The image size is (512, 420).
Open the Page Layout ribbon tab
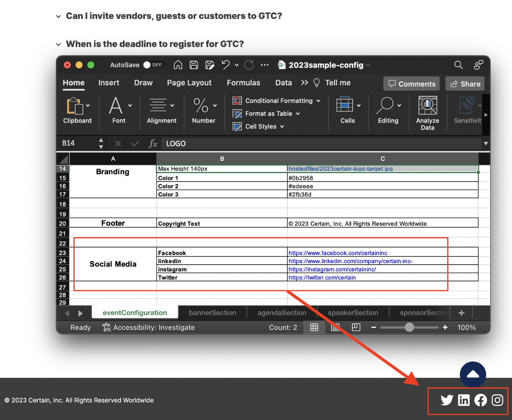pos(189,83)
